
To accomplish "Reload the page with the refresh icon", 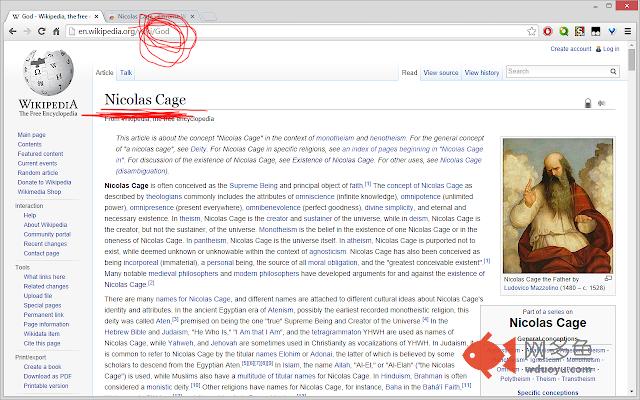I will tap(41, 31).
